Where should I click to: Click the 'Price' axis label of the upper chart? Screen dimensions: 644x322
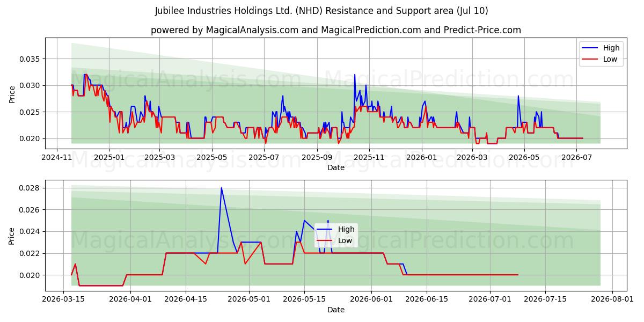12,93
